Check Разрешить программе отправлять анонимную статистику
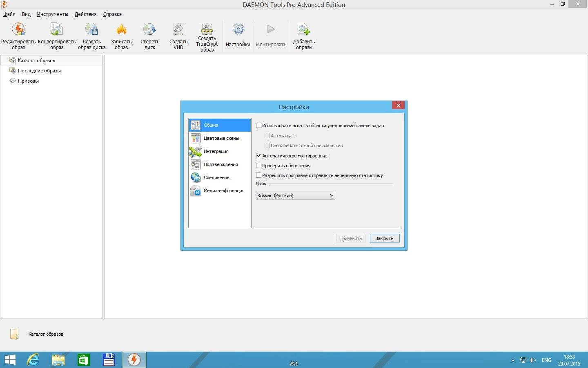 point(258,175)
